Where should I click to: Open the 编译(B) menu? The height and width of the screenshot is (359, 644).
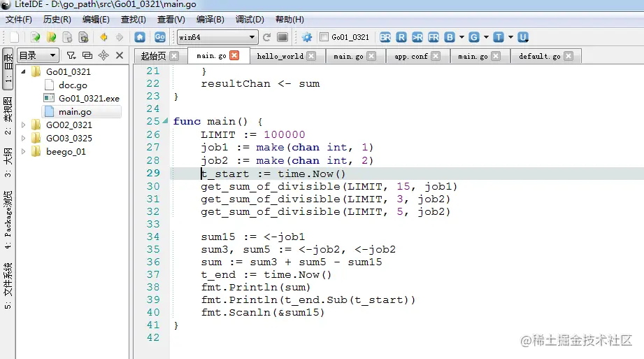[x=210, y=20]
